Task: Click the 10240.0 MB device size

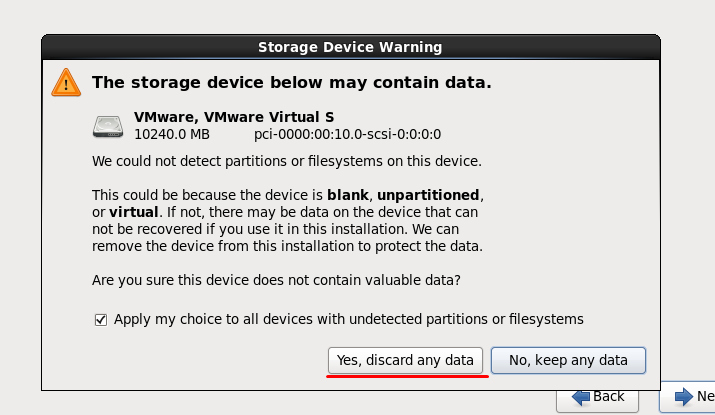Action: click(x=172, y=134)
